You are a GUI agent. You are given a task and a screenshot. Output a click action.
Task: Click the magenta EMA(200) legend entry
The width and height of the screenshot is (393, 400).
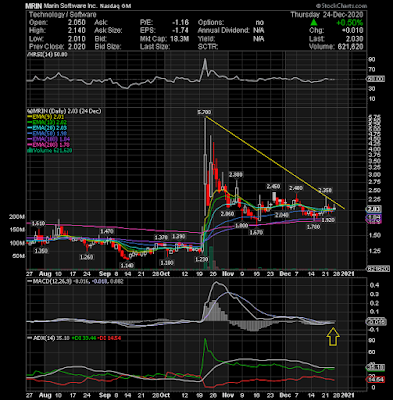click(x=48, y=145)
